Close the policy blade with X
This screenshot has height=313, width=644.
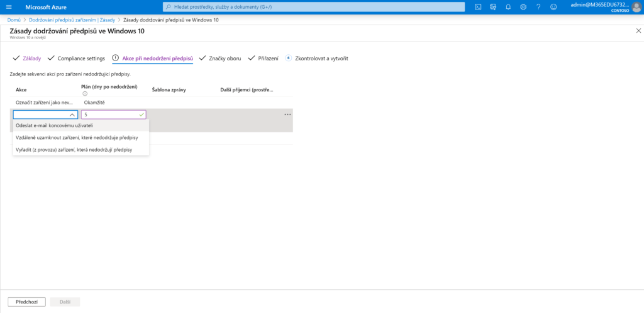pos(638,30)
